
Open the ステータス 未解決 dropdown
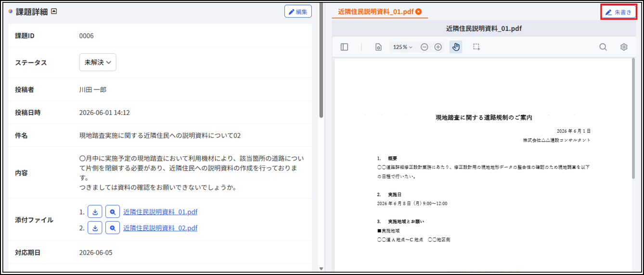tap(98, 62)
